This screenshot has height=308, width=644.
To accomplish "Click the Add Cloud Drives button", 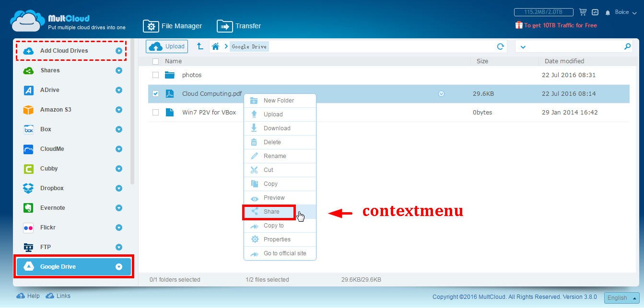I will tap(71, 51).
